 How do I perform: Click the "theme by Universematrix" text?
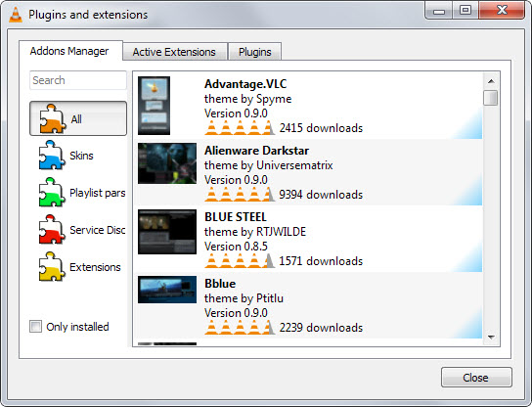(268, 165)
